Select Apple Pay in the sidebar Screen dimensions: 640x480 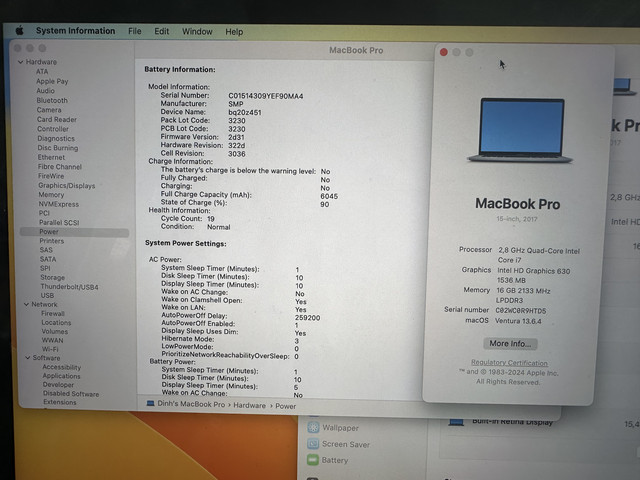52,81
